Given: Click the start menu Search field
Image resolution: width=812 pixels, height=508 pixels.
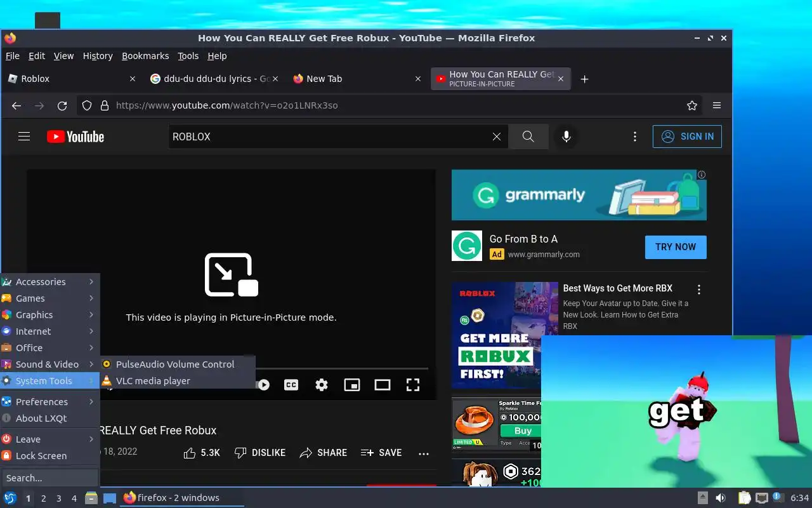Looking at the screenshot, I should click(49, 478).
